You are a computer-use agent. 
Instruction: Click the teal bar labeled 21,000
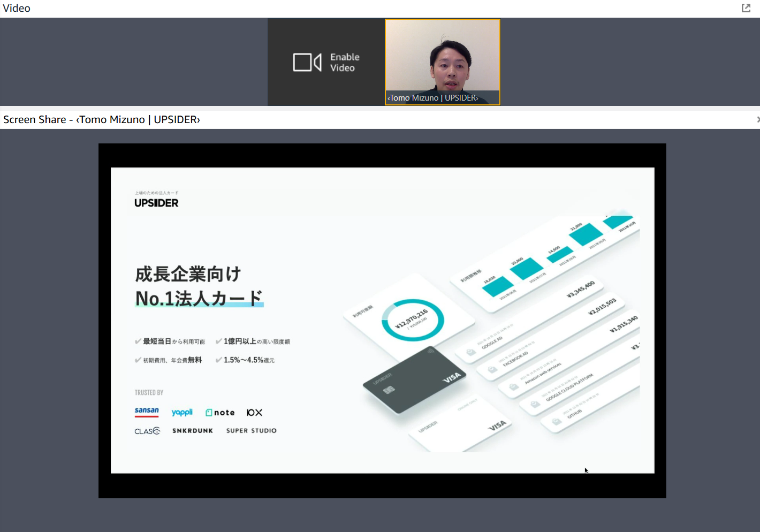(x=586, y=234)
